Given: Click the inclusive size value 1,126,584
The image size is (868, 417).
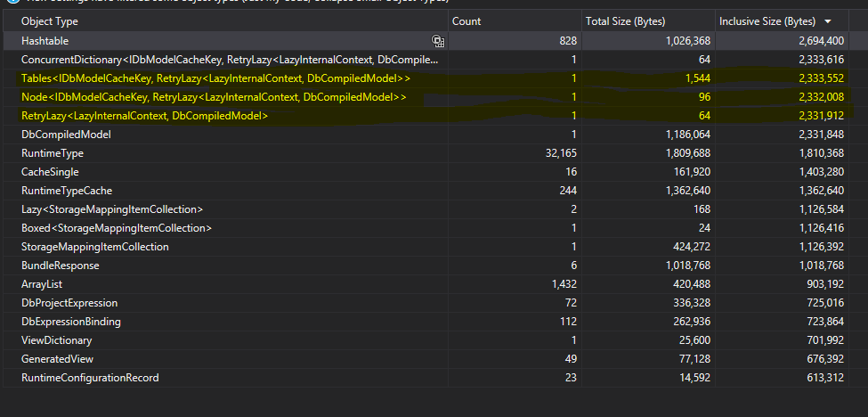Looking at the screenshot, I should click(x=822, y=209).
